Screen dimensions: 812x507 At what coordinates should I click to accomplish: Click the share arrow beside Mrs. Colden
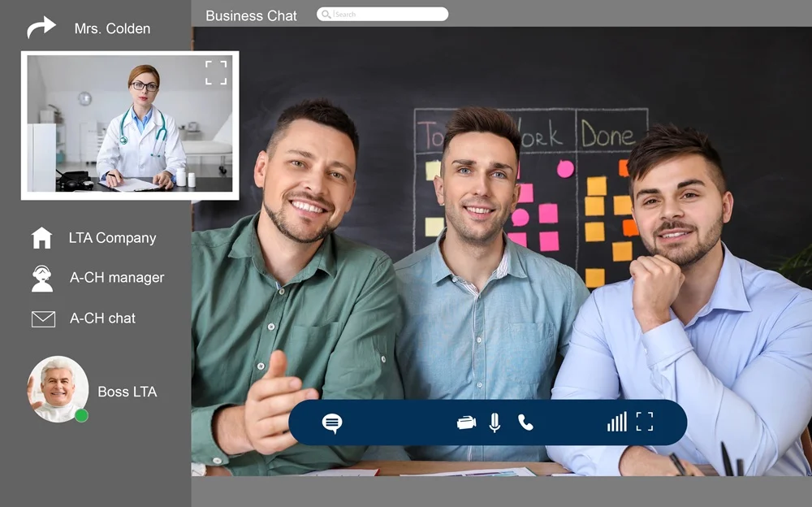pos(41,28)
